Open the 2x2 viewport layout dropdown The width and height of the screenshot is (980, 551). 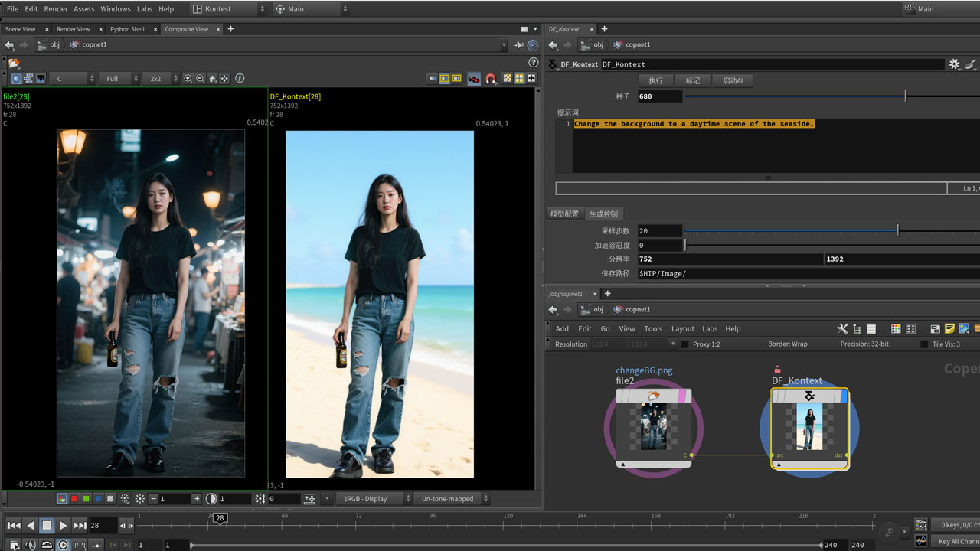[161, 78]
